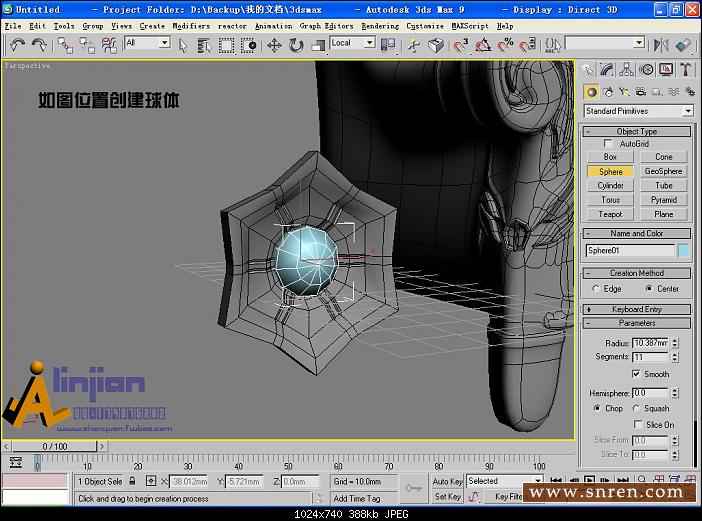The height and width of the screenshot is (521, 702).
Task: Uncheck the Smooth checkbox
Action: point(636,374)
